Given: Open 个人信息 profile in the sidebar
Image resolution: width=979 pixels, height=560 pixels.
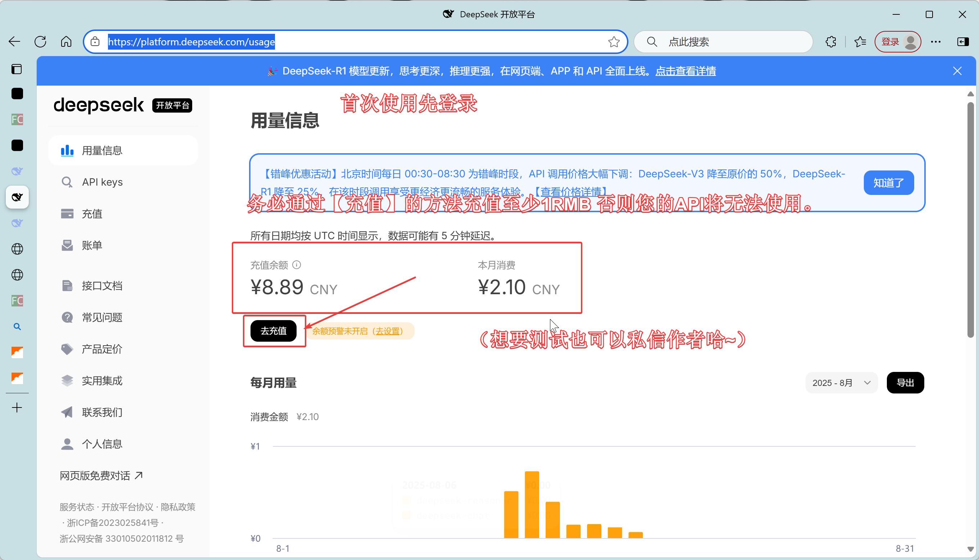Looking at the screenshot, I should [x=123, y=444].
